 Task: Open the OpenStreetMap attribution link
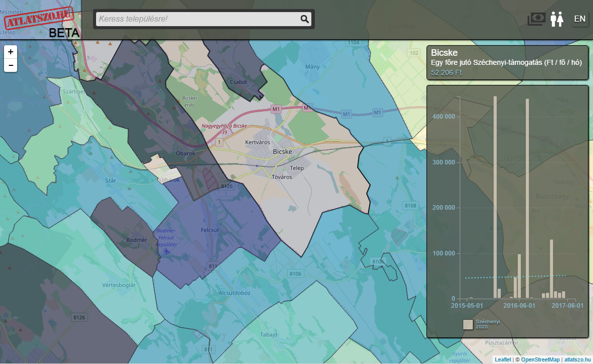(x=540, y=359)
